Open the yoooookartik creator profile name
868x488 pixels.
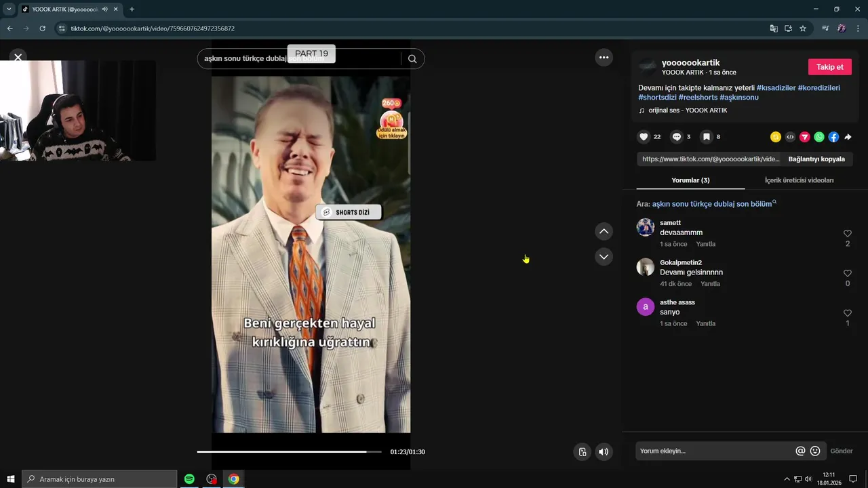tap(691, 63)
